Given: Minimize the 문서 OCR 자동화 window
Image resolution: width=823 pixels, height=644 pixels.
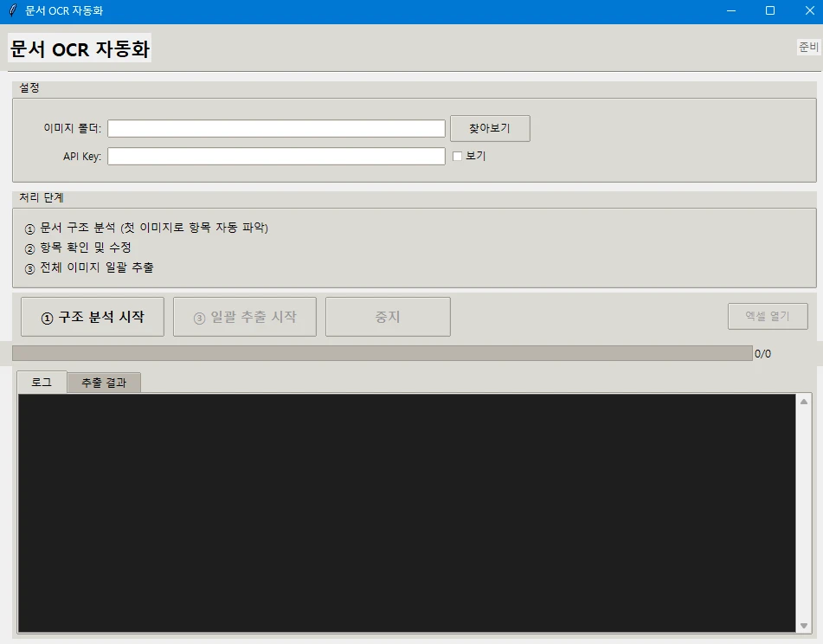Looking at the screenshot, I should 730,11.
